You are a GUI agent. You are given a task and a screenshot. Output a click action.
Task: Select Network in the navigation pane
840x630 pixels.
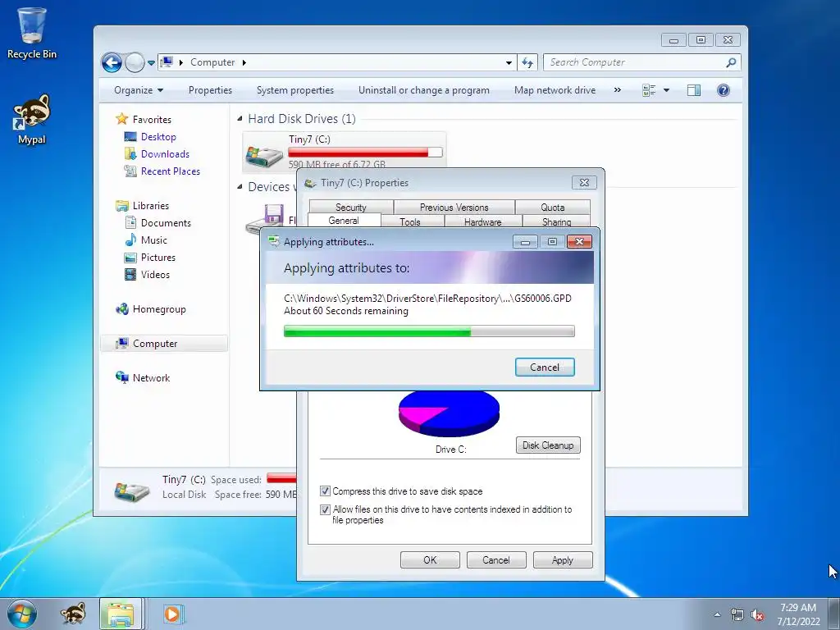click(151, 377)
